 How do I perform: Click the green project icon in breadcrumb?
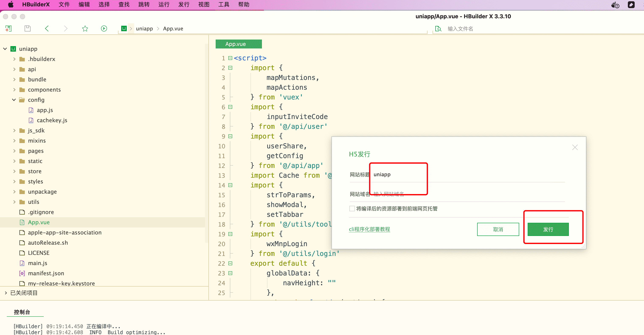click(124, 28)
